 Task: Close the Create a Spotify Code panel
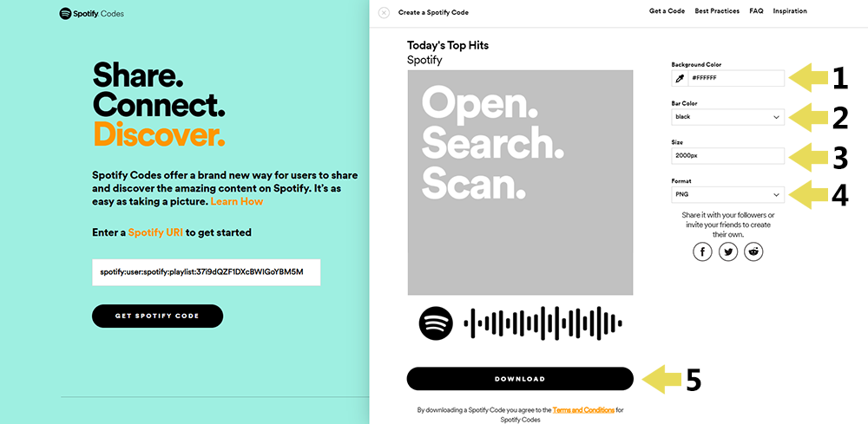coord(385,13)
